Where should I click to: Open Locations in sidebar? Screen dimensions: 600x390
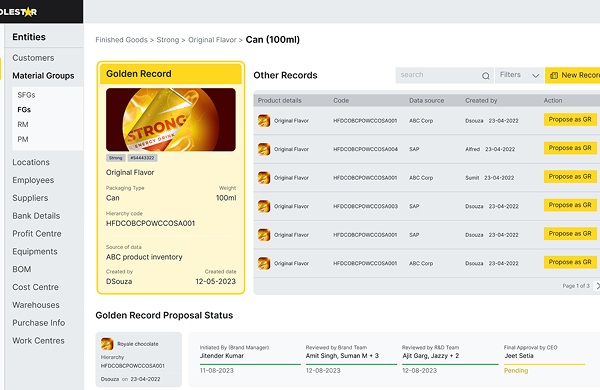tap(31, 162)
